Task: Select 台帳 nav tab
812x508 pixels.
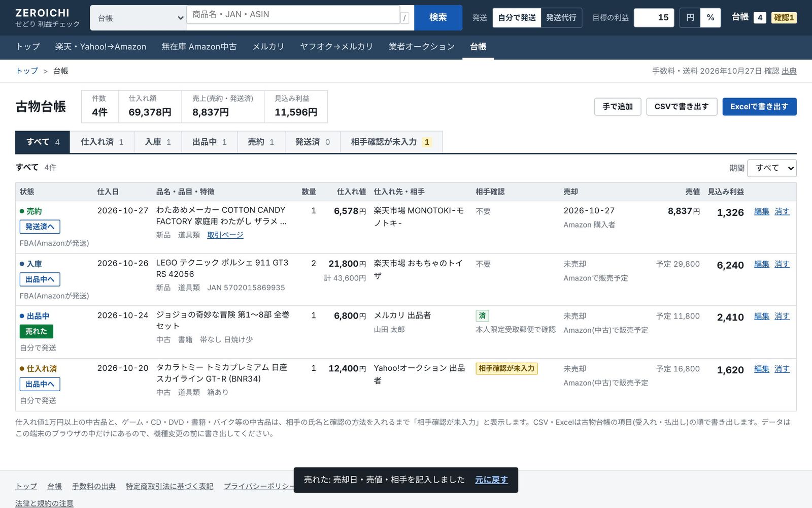Action: coord(478,47)
